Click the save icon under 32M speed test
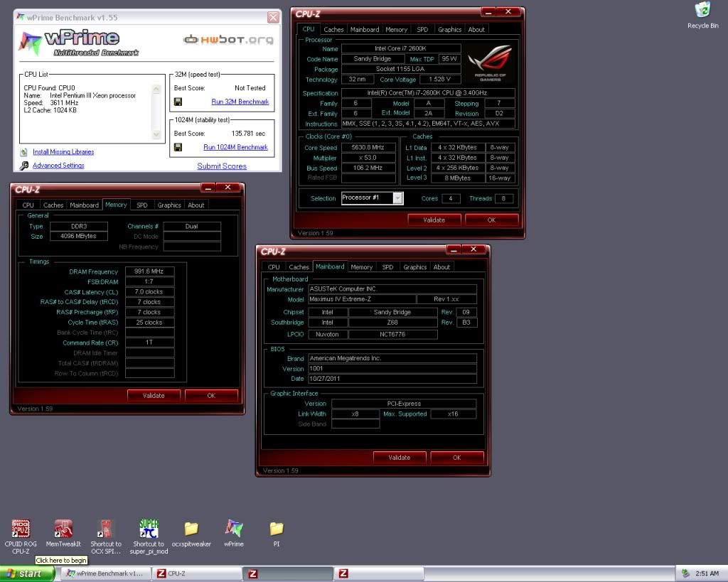The height and width of the screenshot is (582, 728). tap(178, 102)
